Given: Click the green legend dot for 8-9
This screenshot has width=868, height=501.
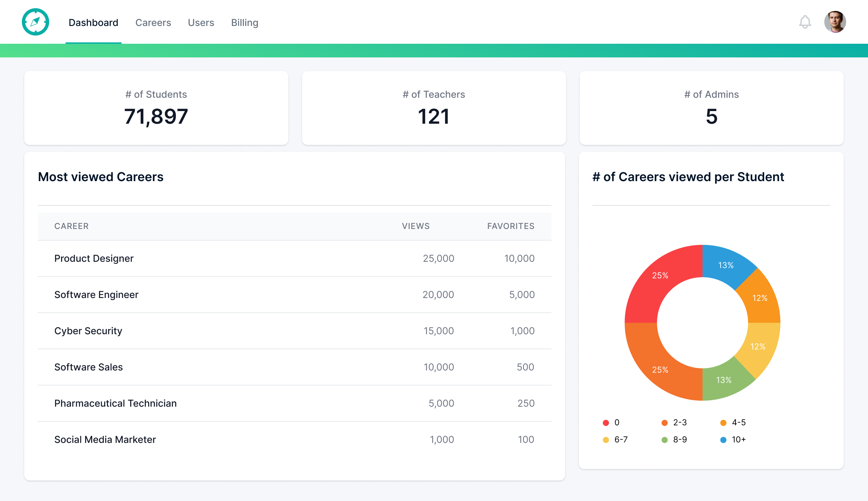Looking at the screenshot, I should (x=664, y=439).
